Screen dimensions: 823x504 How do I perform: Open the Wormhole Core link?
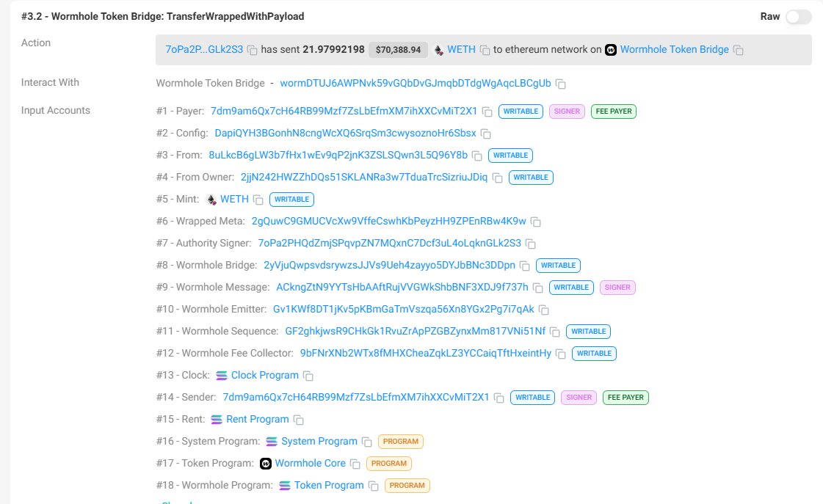311,463
